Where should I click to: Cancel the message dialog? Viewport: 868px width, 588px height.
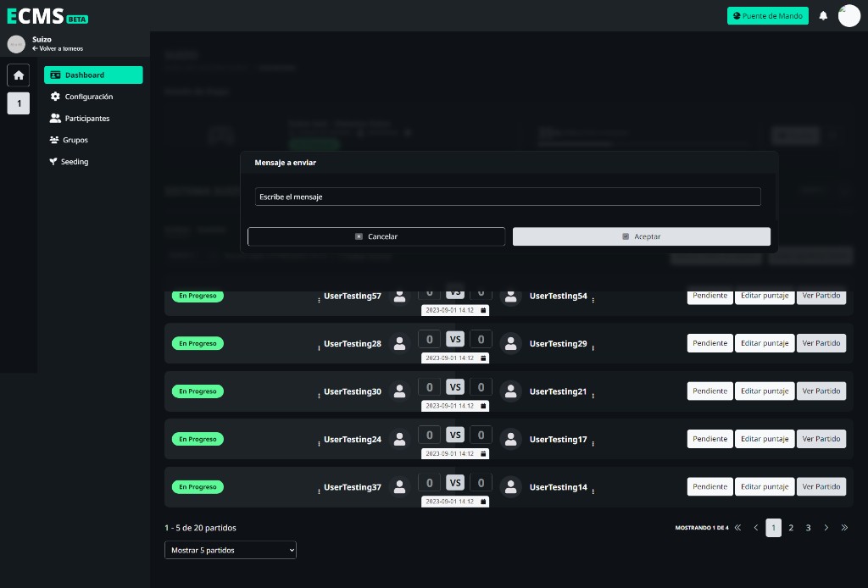click(x=376, y=236)
